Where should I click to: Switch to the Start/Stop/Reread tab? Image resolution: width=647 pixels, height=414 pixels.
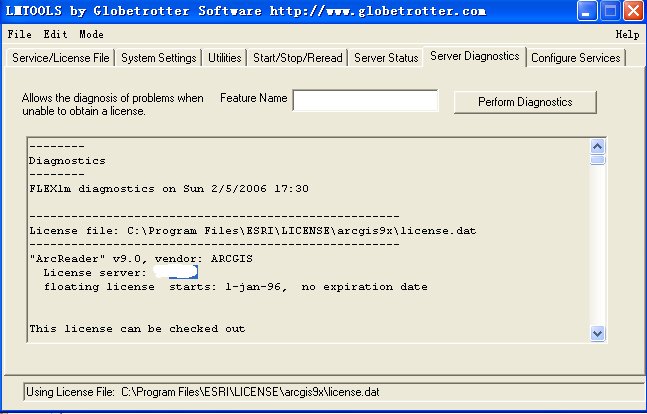pyautogui.click(x=298, y=58)
